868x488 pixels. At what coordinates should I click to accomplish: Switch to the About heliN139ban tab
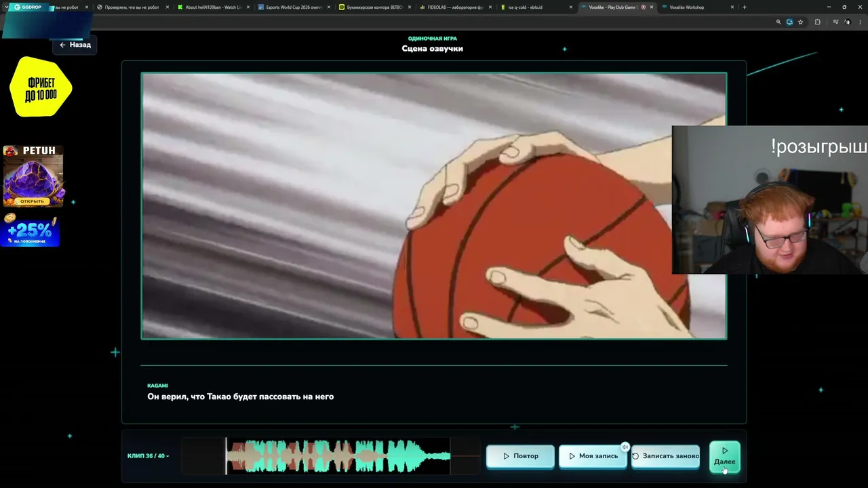click(213, 7)
